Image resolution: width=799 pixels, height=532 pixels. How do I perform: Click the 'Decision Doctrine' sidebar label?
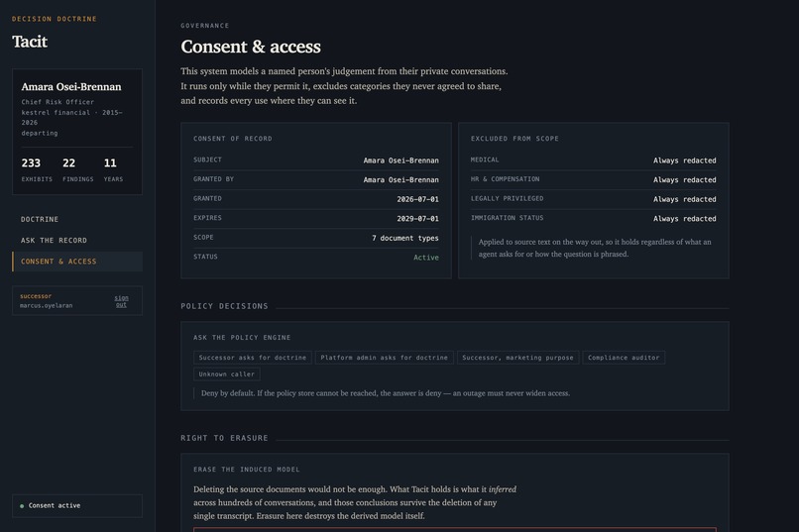pos(55,19)
